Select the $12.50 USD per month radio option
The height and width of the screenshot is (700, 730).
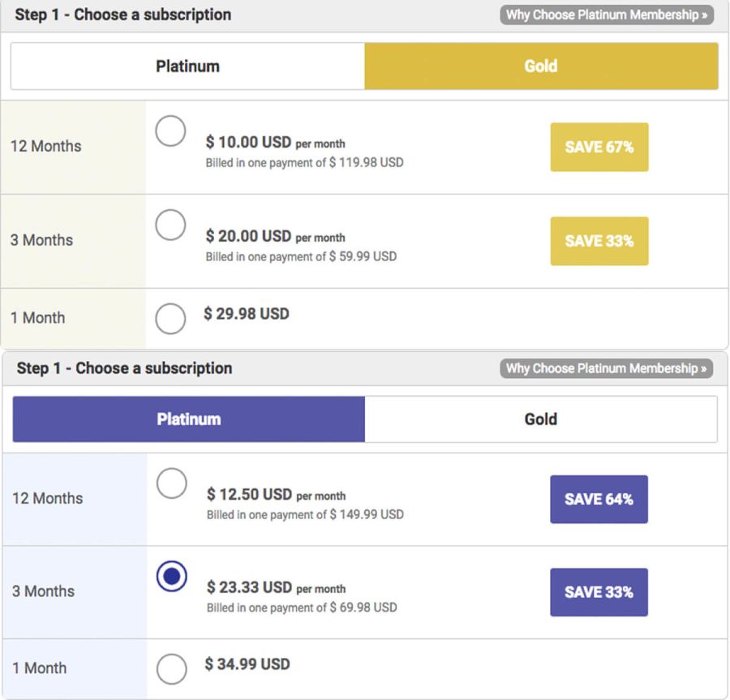[171, 483]
